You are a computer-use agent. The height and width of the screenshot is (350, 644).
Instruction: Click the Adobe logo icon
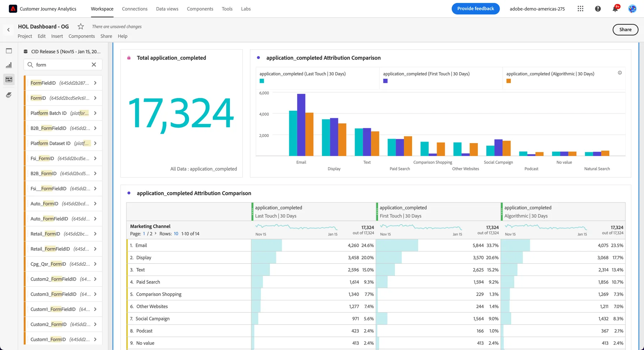tap(13, 9)
